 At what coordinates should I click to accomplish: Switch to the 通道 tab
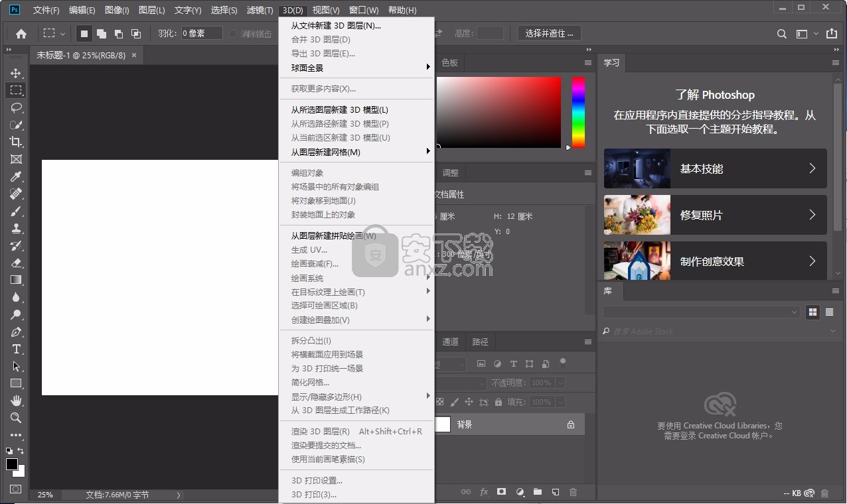coord(450,342)
